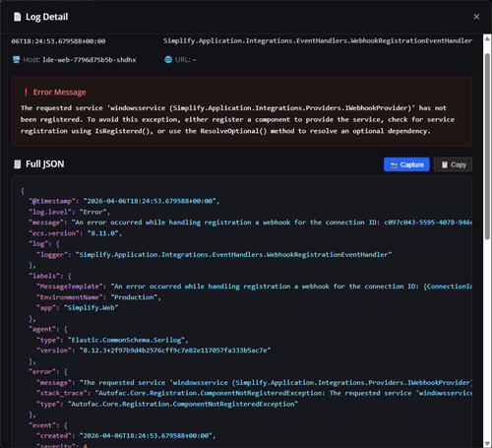492x448 pixels.
Task: Click the "@timestamp" JSON line
Action: pos(124,201)
